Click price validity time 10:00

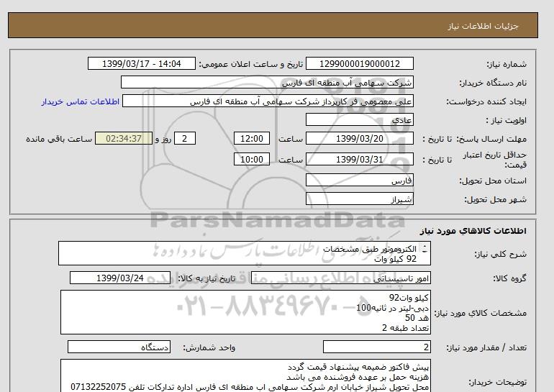(252, 159)
